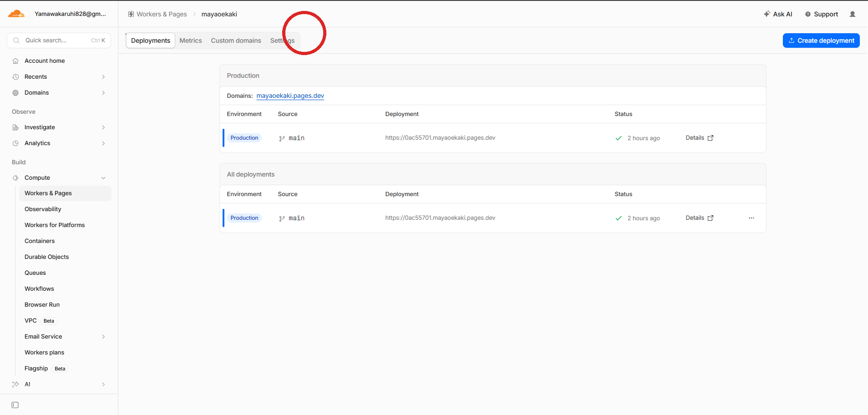The height and width of the screenshot is (415, 868).
Task: Open the Settings tab
Action: pos(283,40)
